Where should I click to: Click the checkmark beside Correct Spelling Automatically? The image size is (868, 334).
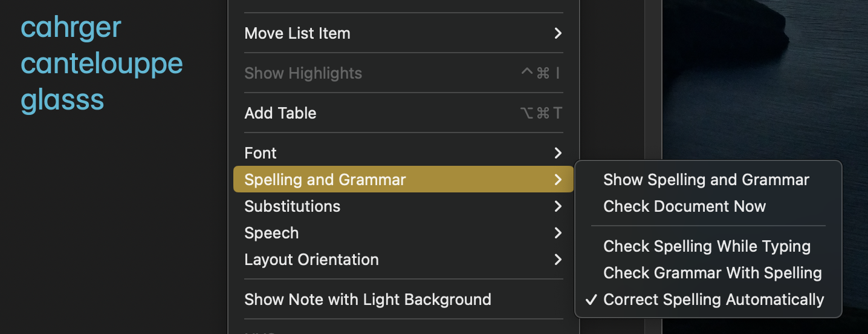click(592, 300)
